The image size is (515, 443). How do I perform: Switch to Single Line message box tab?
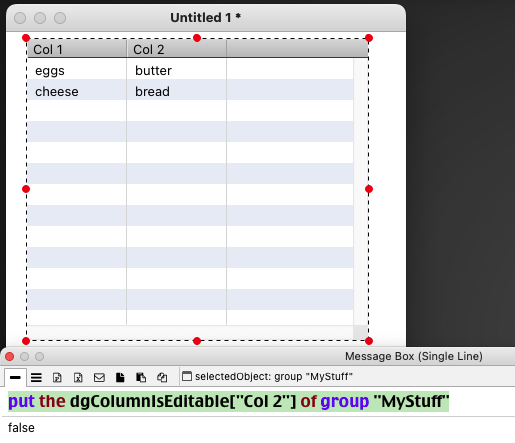(15, 377)
